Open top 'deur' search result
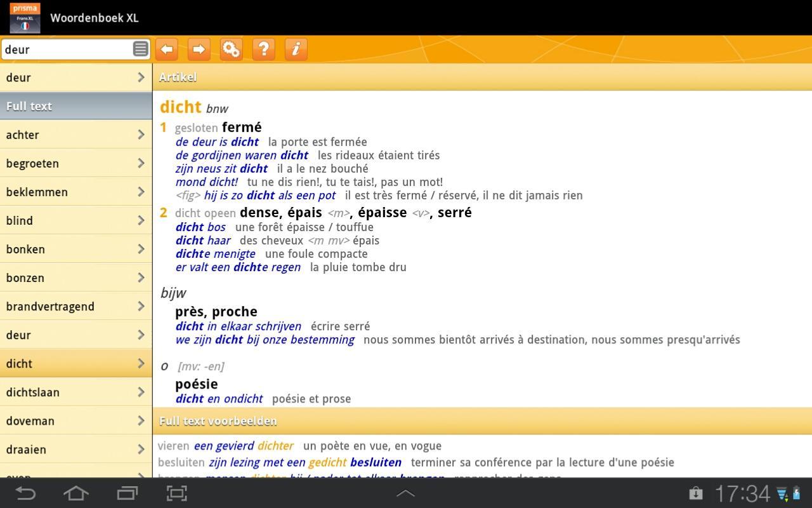The height and width of the screenshot is (508, 812). 76,77
